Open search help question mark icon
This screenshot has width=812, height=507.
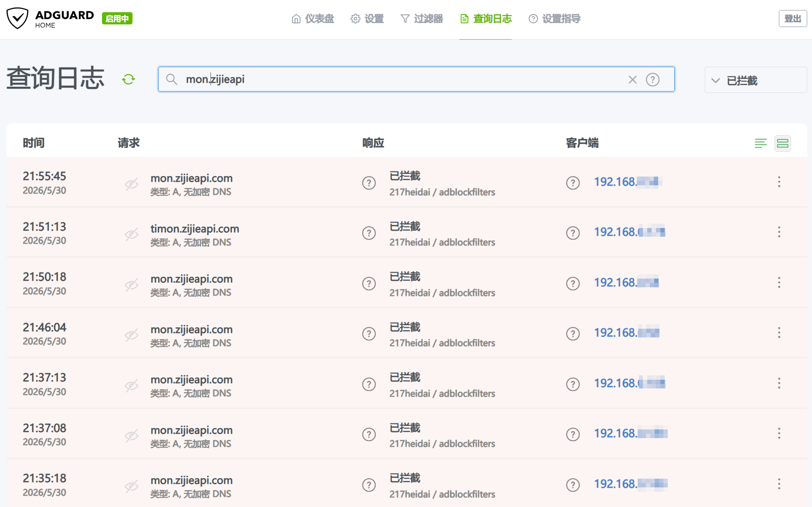652,79
